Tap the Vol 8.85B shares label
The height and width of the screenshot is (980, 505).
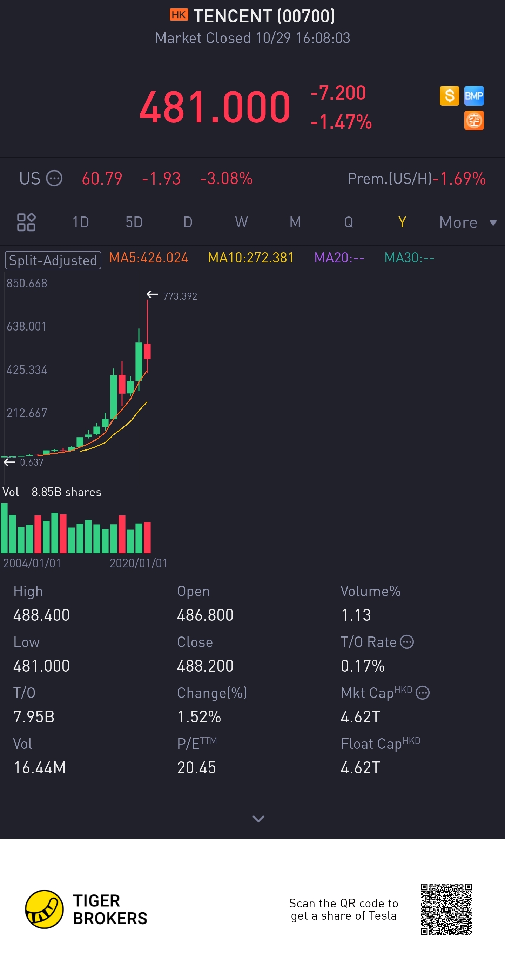(52, 492)
